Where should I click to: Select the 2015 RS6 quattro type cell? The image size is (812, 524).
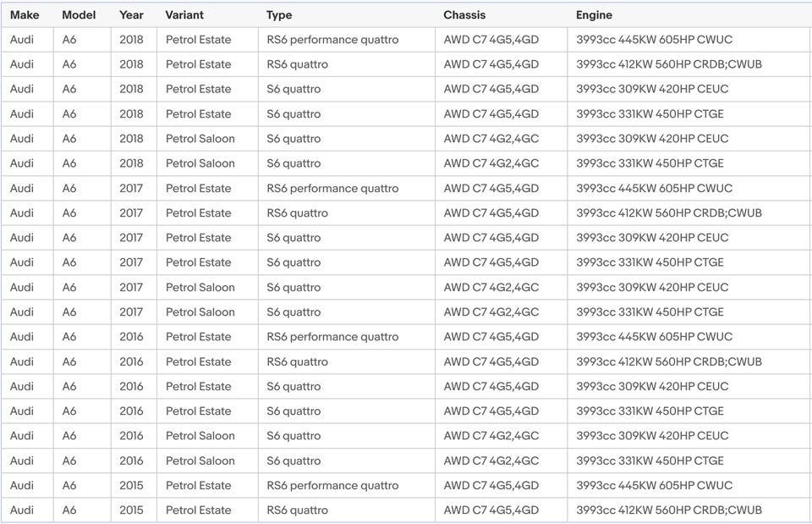297,510
